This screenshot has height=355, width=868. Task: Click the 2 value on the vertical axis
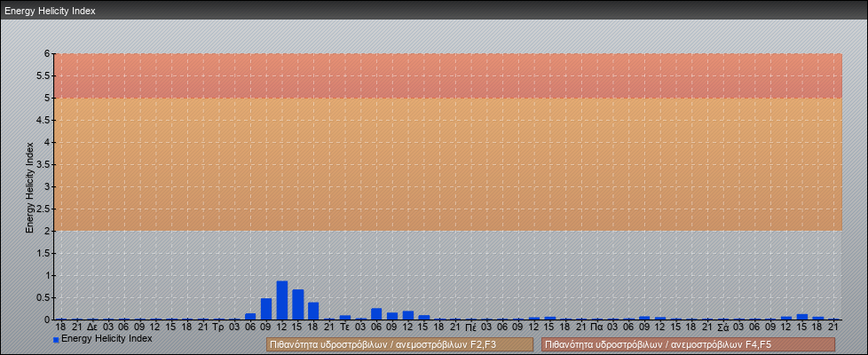point(47,231)
